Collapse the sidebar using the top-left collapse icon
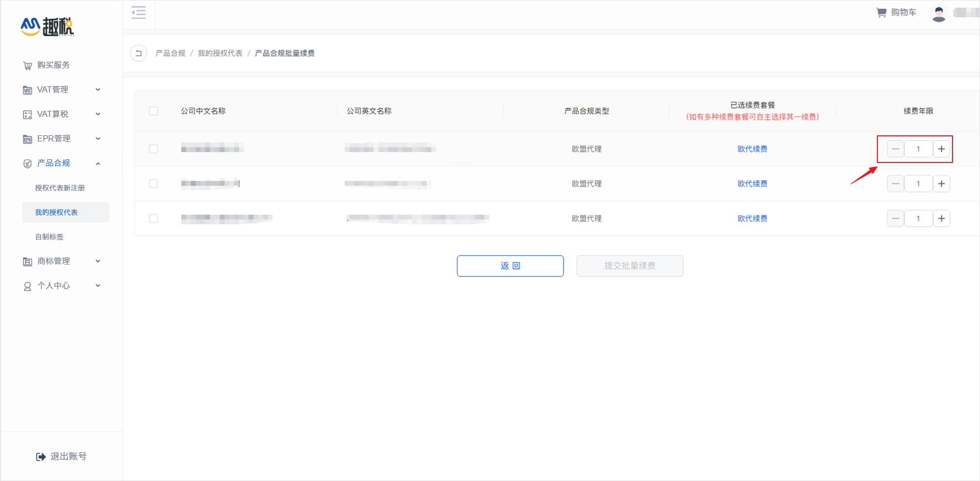Screen dimensions: 980x481 coord(138,13)
